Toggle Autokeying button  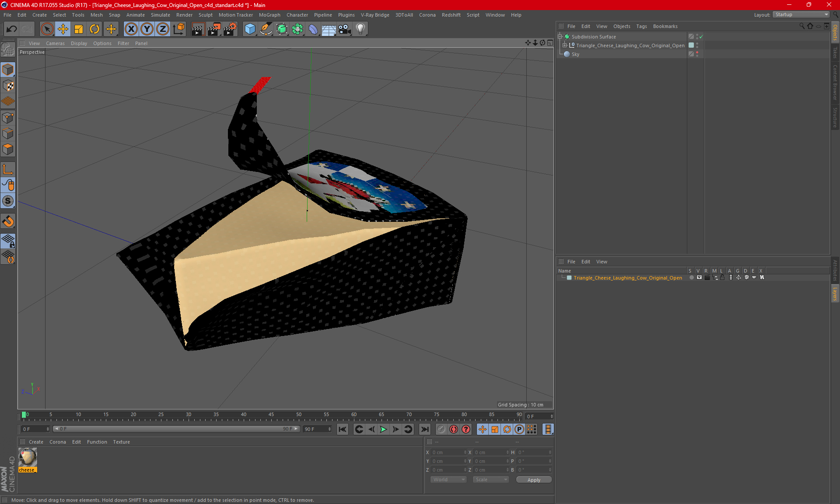coord(454,429)
